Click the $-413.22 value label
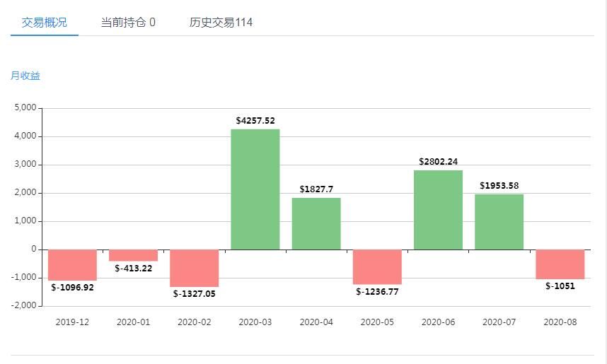 click(134, 269)
